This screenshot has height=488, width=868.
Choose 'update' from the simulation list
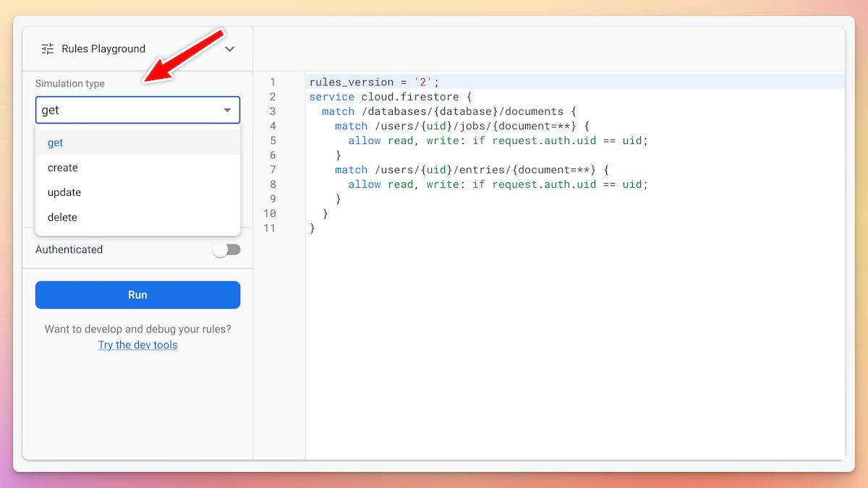(x=137, y=192)
